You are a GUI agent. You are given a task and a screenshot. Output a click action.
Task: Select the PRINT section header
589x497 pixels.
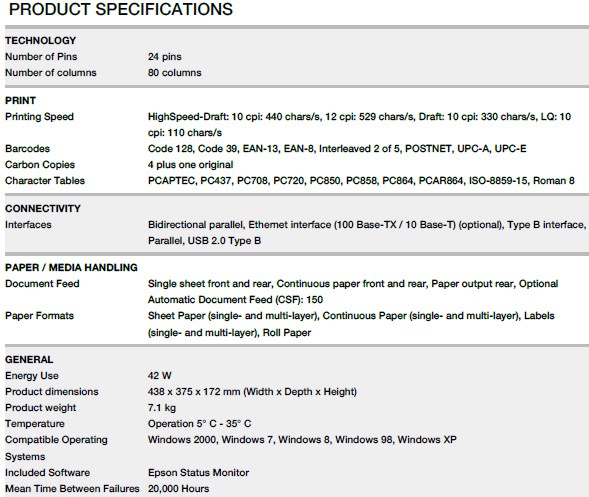20,101
